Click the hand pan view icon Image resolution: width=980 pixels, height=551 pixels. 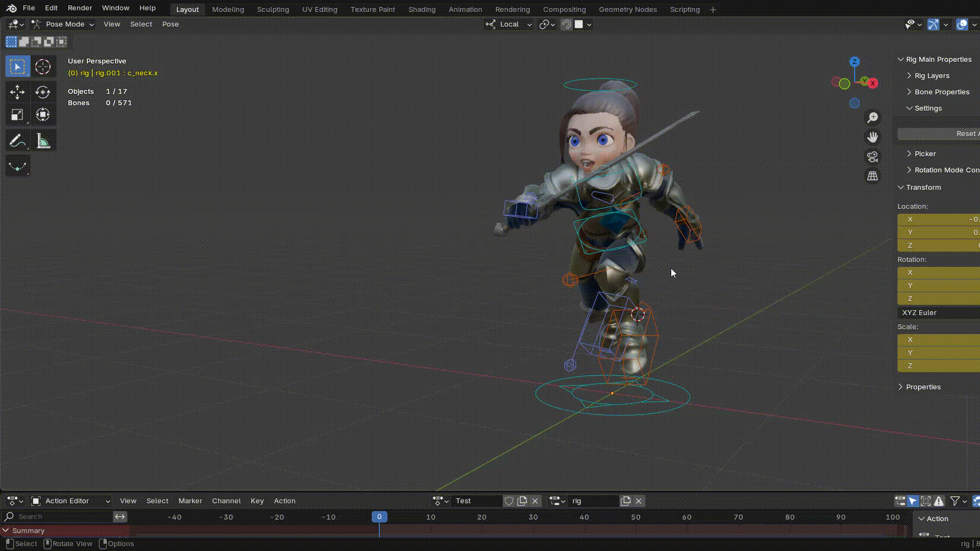point(873,137)
